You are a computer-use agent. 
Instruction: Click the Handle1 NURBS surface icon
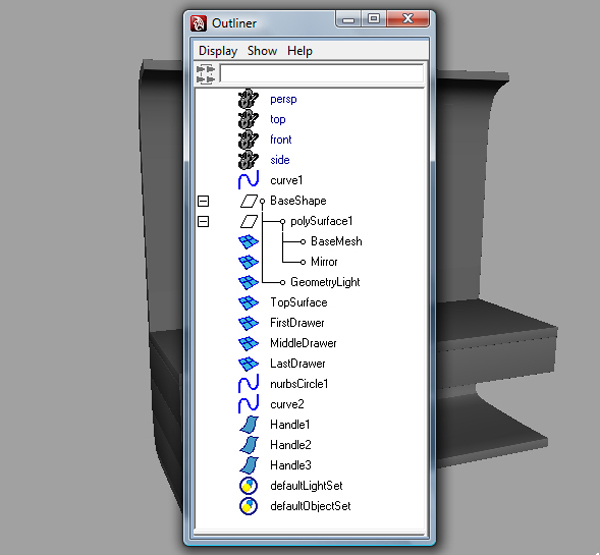(x=249, y=425)
